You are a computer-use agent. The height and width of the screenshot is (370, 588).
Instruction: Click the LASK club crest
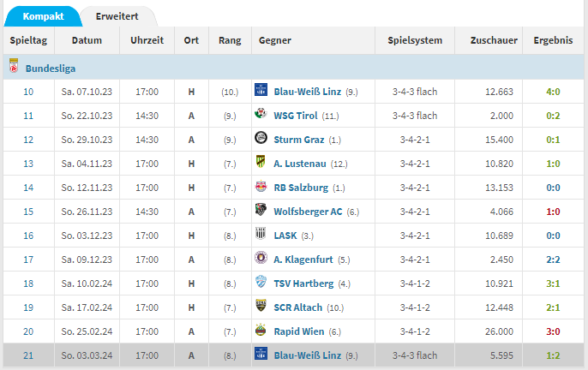pos(261,234)
